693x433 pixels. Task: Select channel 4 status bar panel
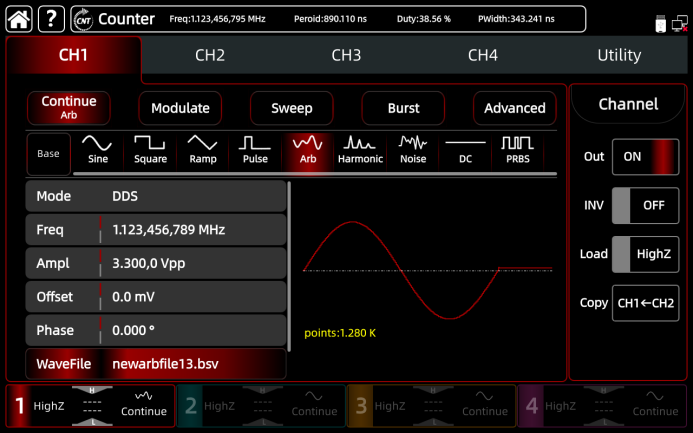(602, 406)
